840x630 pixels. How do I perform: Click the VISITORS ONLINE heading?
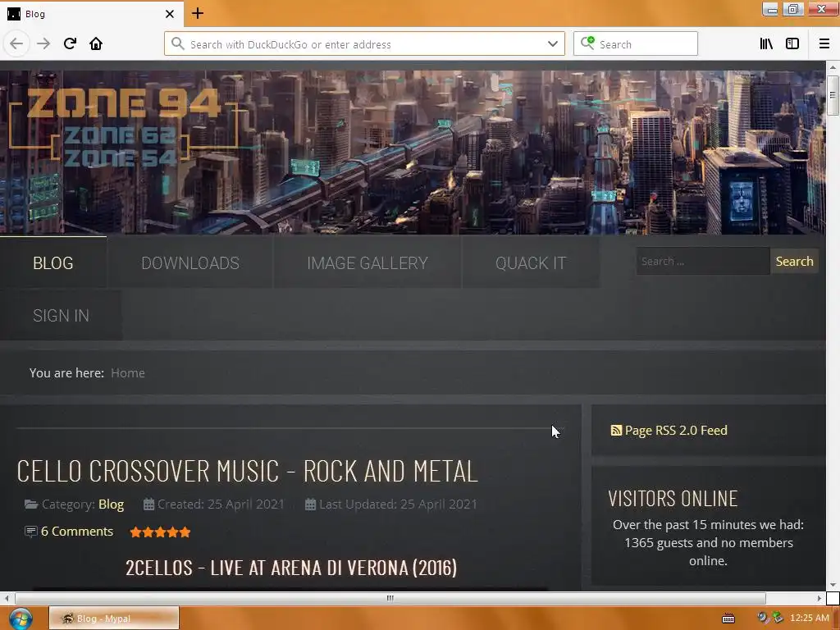[x=673, y=499]
